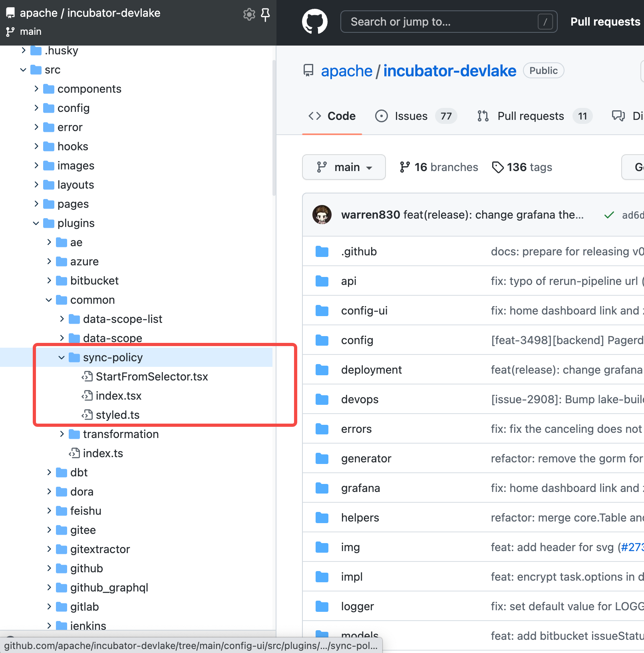The height and width of the screenshot is (653, 644).
Task: Click the .github folder icon
Action: pos(322,251)
